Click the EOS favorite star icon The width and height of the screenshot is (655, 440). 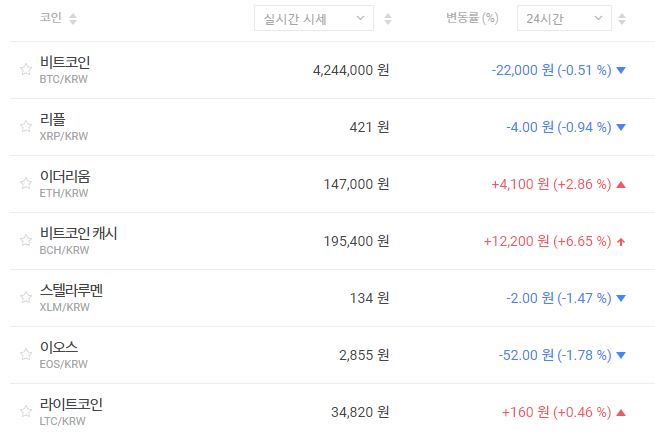click(x=26, y=355)
